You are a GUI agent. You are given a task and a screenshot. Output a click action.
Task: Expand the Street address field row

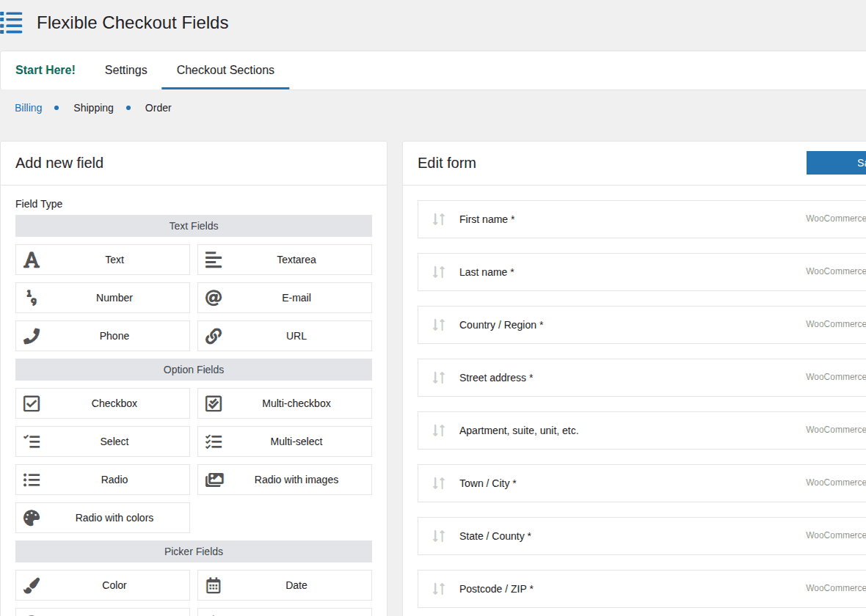641,378
